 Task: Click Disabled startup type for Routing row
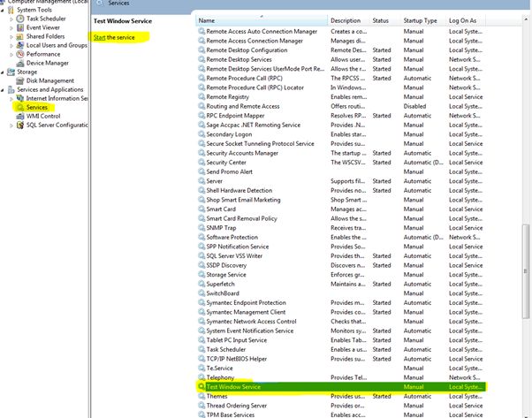414,106
